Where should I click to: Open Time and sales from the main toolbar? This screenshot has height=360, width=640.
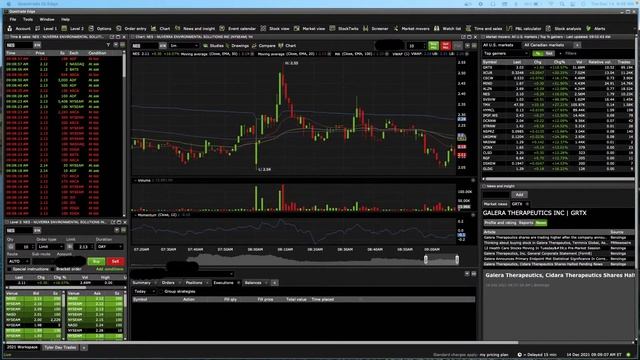484,29
